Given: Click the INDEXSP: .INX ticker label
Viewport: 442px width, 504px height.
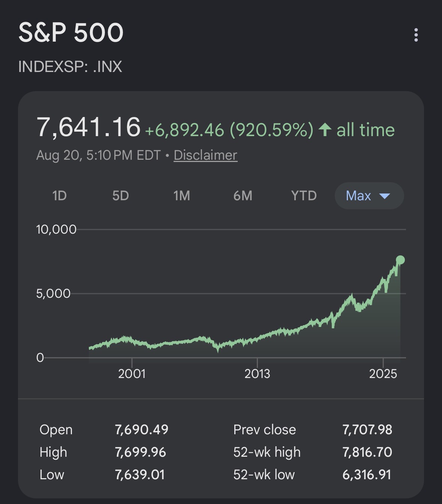Looking at the screenshot, I should tap(70, 67).
